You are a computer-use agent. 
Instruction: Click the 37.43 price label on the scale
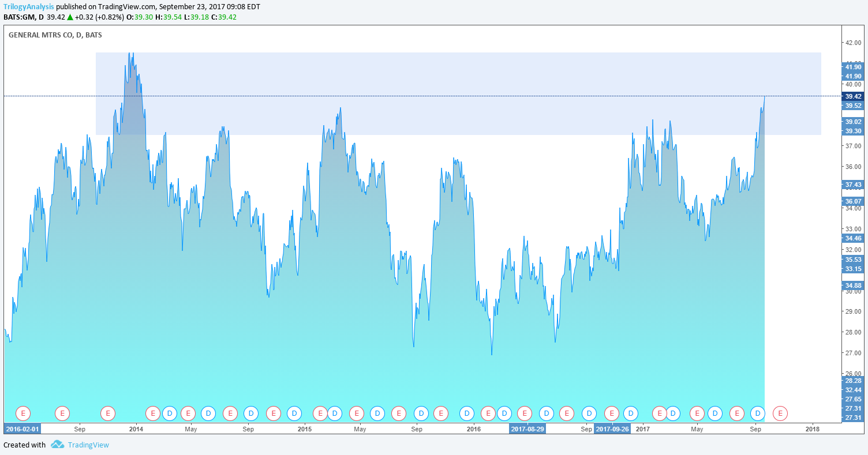853,185
